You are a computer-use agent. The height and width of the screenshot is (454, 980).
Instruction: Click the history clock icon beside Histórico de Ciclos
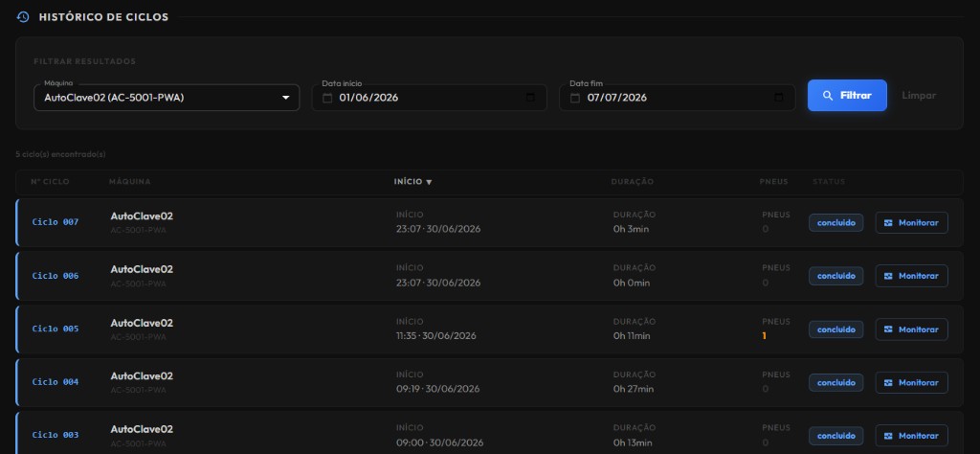pos(23,17)
